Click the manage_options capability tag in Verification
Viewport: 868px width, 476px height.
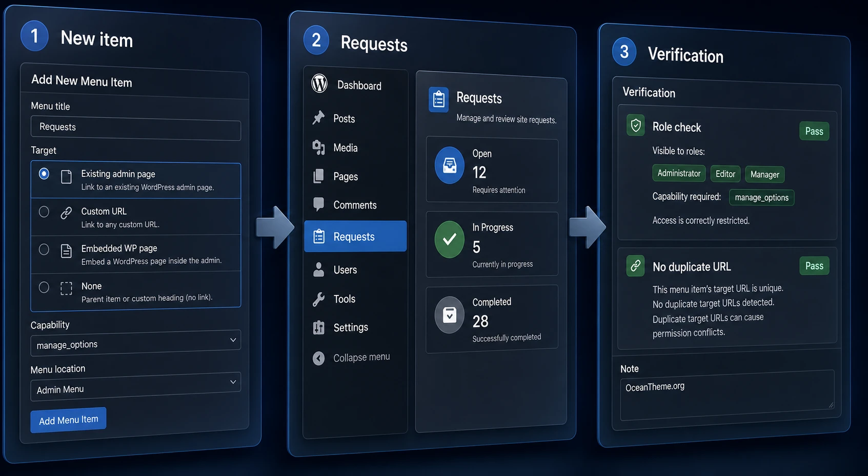pyautogui.click(x=761, y=197)
